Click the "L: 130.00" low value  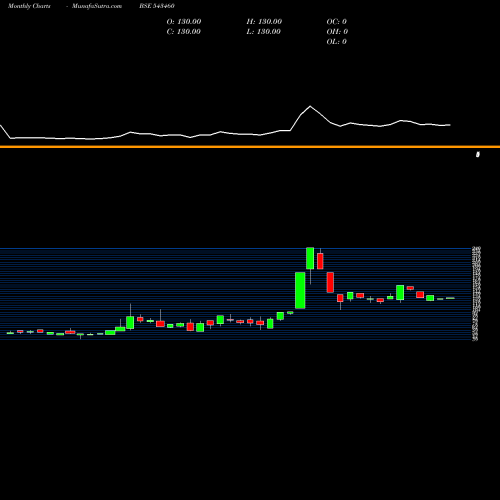pyautogui.click(x=264, y=32)
